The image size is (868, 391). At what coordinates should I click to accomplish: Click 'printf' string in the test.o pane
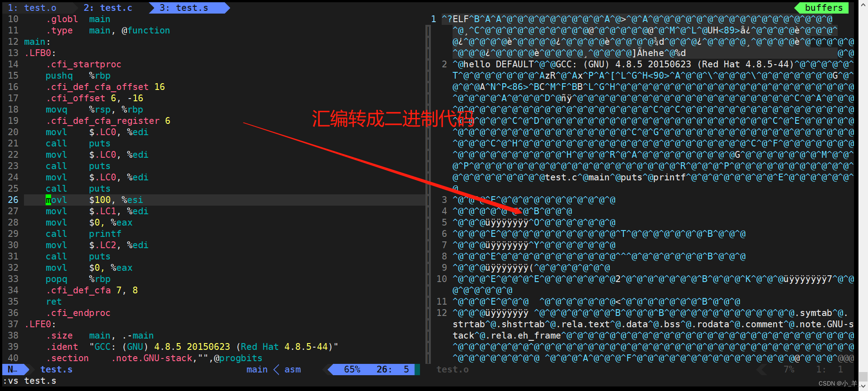coord(669,177)
